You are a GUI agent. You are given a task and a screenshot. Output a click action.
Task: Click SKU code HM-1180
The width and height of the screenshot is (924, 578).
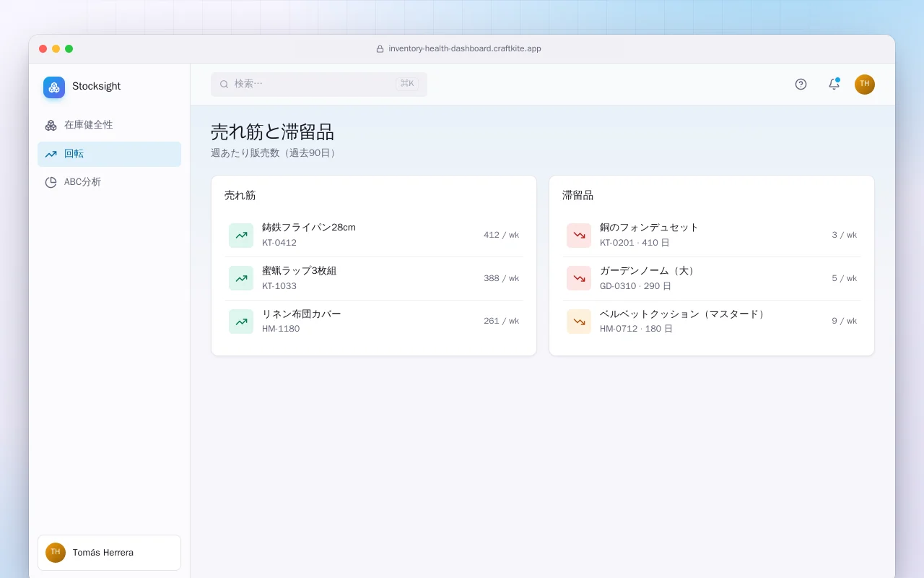(281, 329)
